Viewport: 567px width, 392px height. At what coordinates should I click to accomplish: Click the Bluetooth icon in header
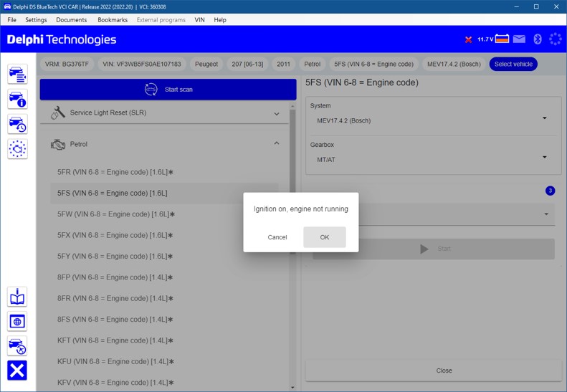(x=538, y=39)
